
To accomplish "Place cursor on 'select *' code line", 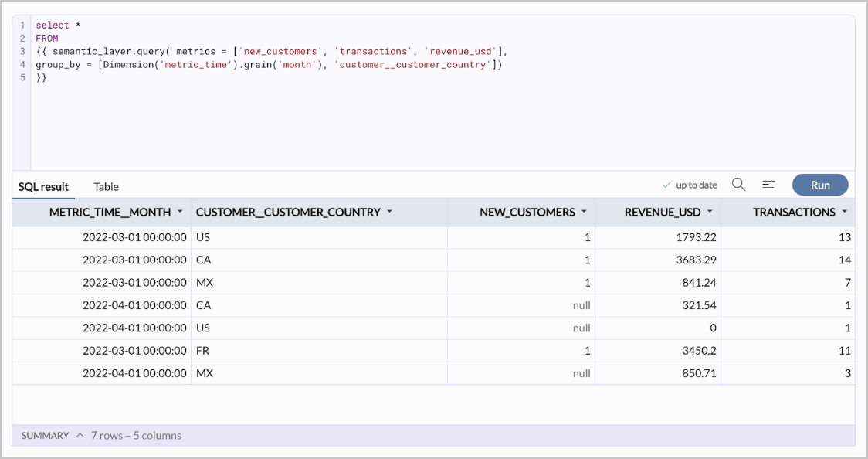I will point(58,25).
